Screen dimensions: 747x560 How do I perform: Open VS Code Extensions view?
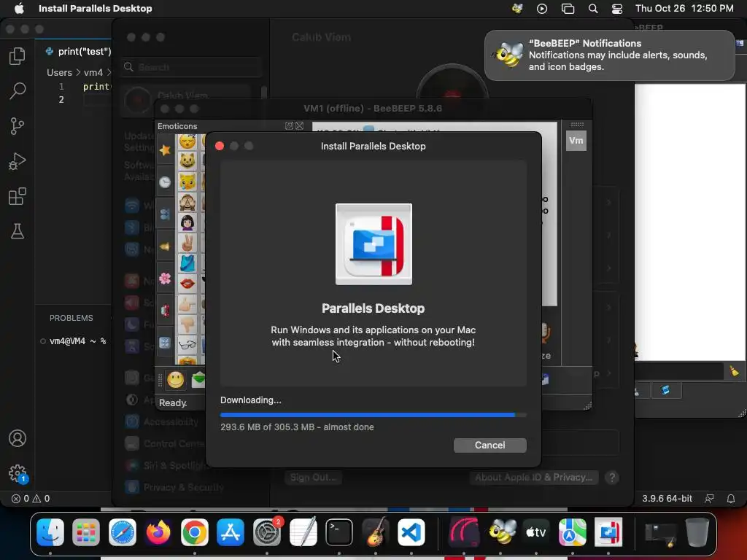pyautogui.click(x=18, y=196)
